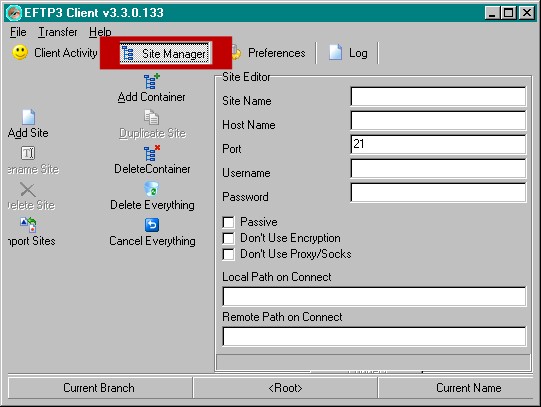Click the Duplicate Site icon

[x=151, y=117]
